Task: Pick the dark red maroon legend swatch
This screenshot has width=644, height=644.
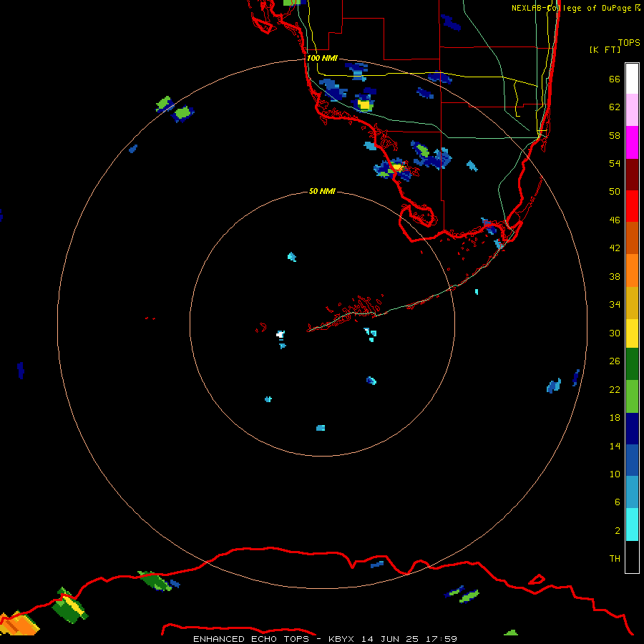Action: click(x=632, y=174)
